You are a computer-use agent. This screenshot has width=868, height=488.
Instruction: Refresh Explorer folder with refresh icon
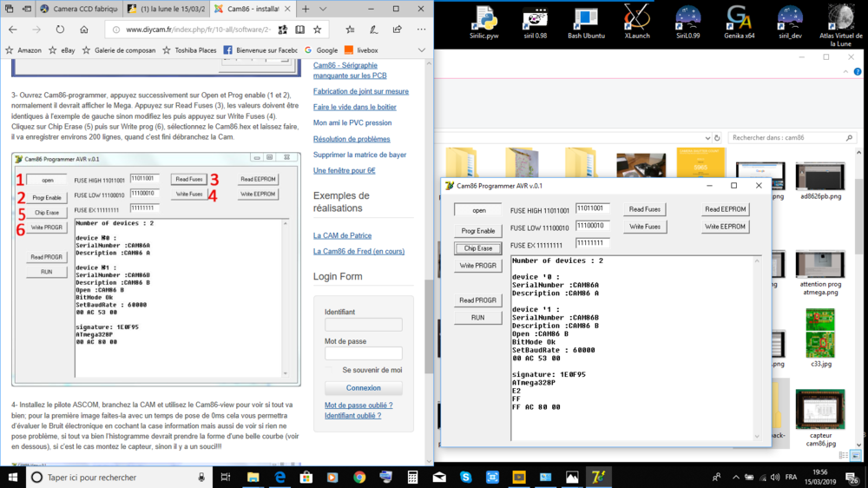click(718, 137)
